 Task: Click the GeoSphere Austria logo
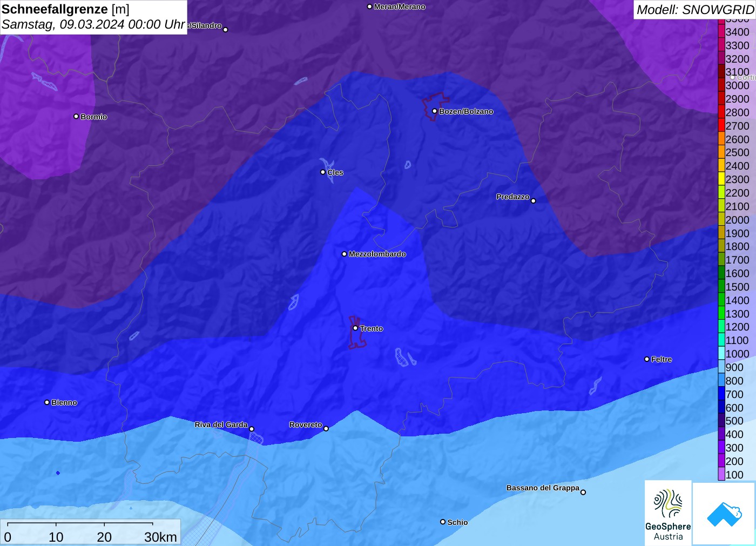pos(668,512)
